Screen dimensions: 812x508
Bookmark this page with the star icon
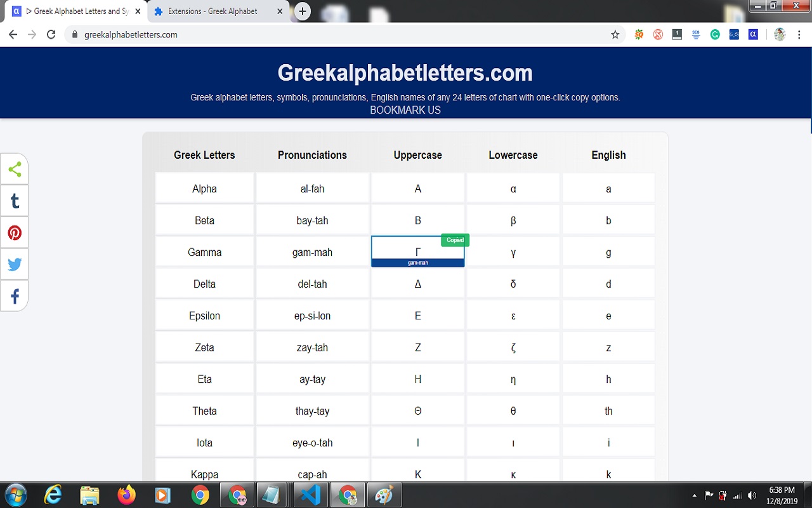click(615, 35)
